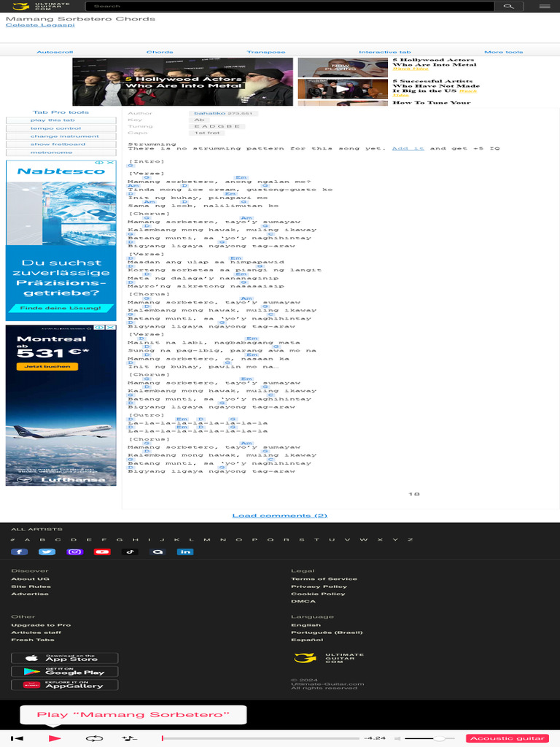Image resolution: width=560 pixels, height=747 pixels.
Task: Play the video in the ad player
Action: pos(342,88)
